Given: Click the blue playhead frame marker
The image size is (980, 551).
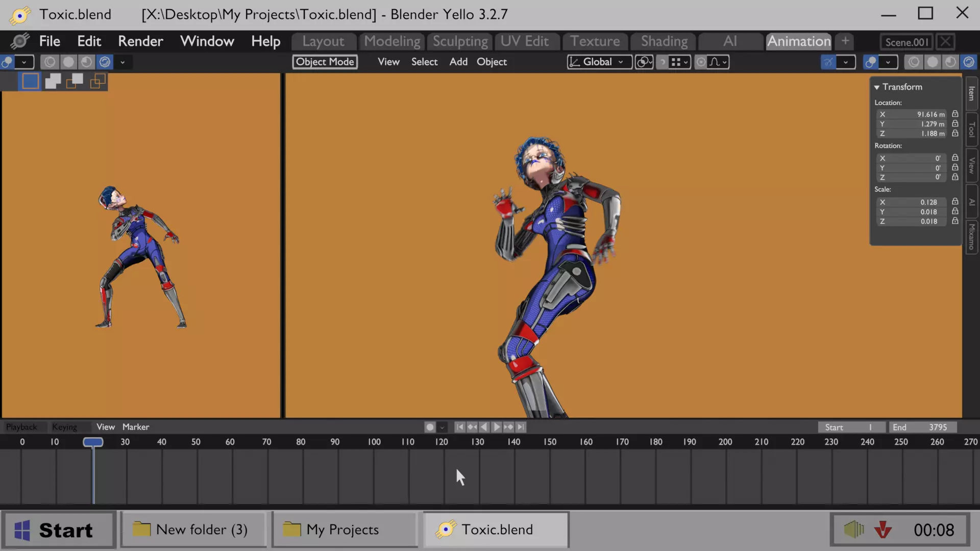Looking at the screenshot, I should (x=93, y=442).
